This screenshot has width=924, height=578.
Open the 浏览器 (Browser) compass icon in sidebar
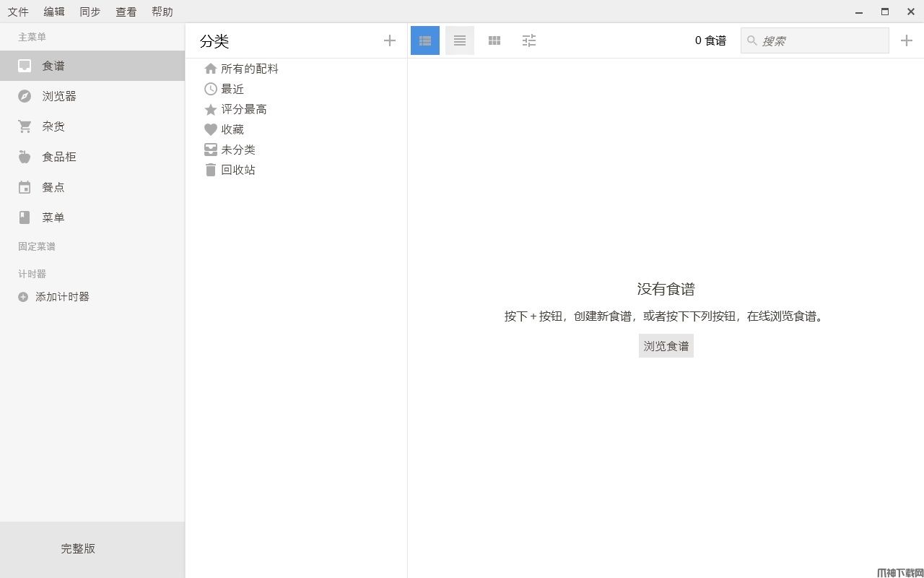click(25, 96)
